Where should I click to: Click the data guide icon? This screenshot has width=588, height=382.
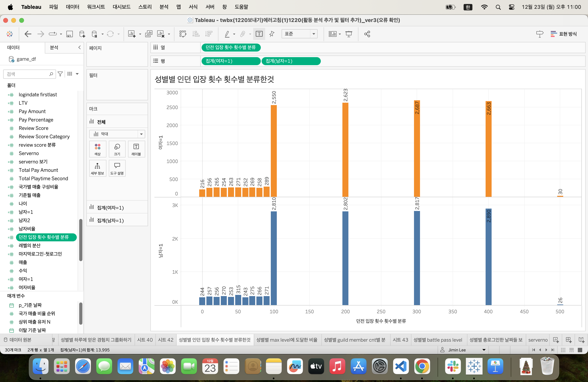(540, 34)
